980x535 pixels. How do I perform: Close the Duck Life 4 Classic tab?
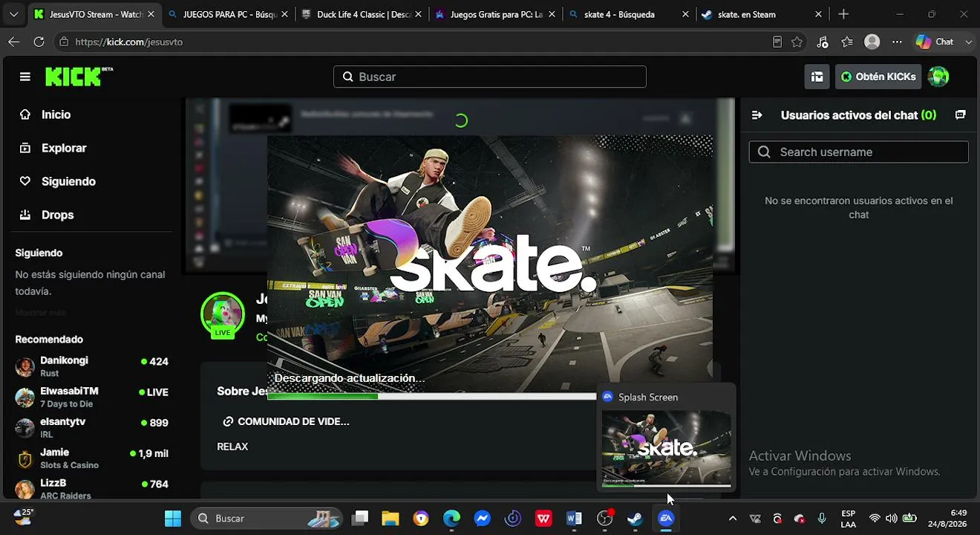tap(418, 14)
